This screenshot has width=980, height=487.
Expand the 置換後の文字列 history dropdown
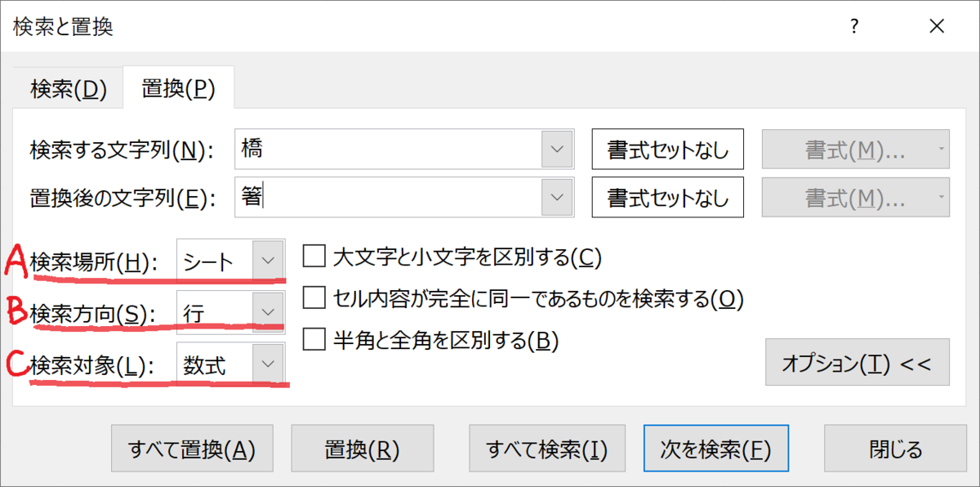coord(558,197)
